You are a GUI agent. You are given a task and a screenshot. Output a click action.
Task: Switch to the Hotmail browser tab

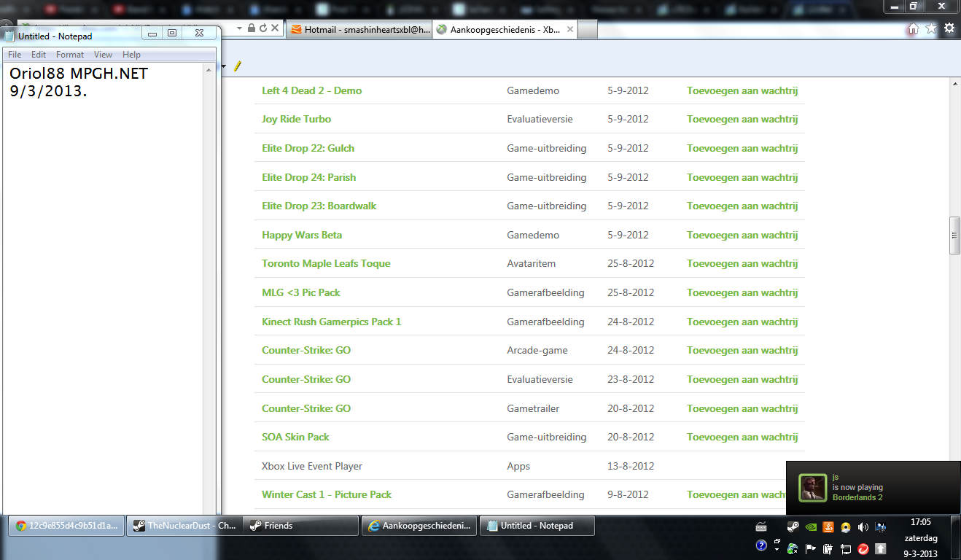[359, 29]
